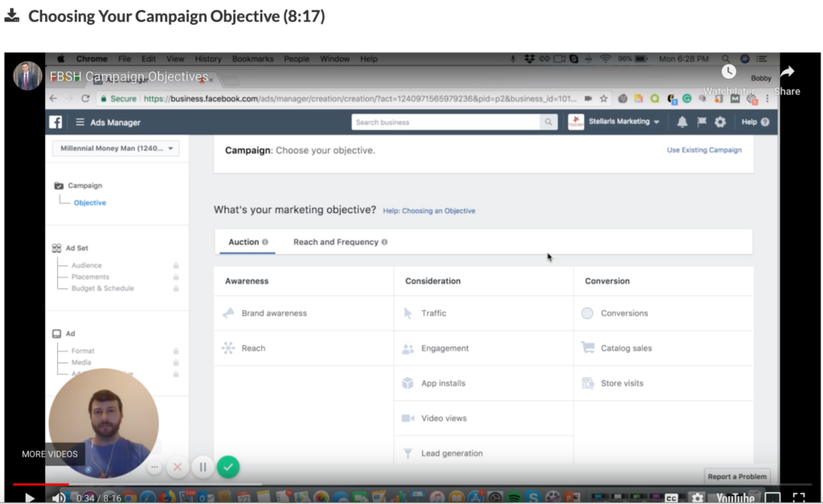Viewport: 823px width, 504px height.
Task: Click the Watch later clock icon
Action: point(728,72)
